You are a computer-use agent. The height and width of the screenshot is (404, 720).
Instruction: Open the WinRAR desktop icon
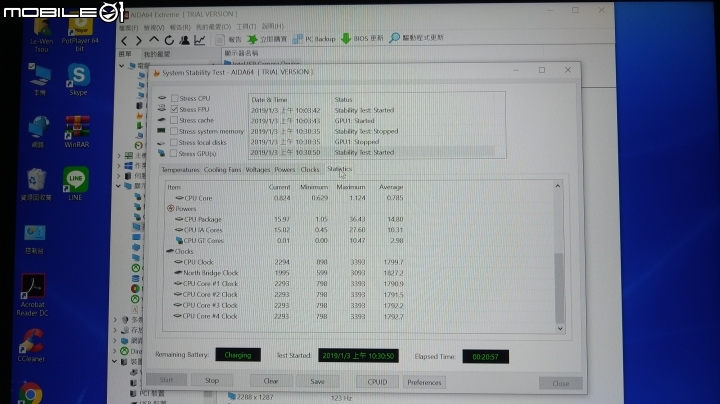point(77,131)
